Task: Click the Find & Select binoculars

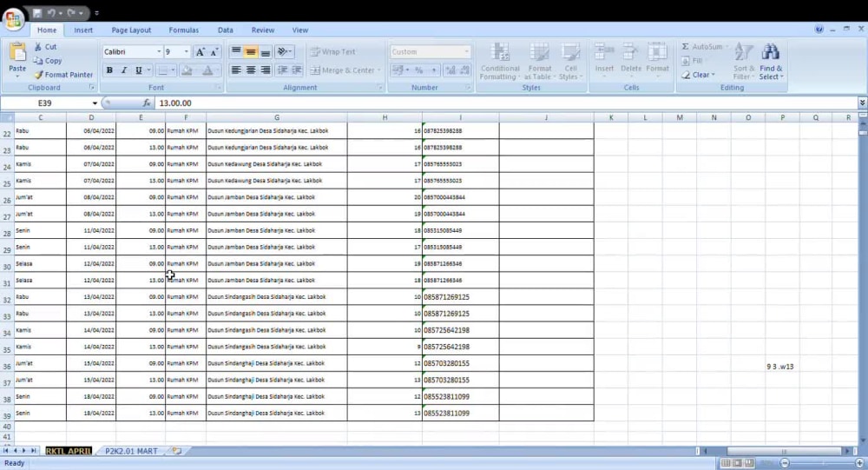Action: tap(771, 53)
